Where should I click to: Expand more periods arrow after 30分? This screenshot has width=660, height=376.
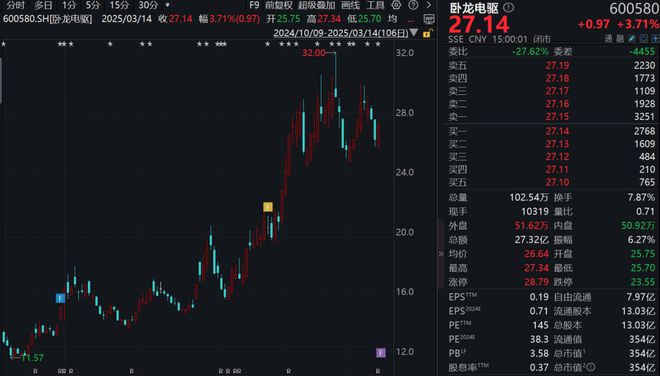click(168, 5)
